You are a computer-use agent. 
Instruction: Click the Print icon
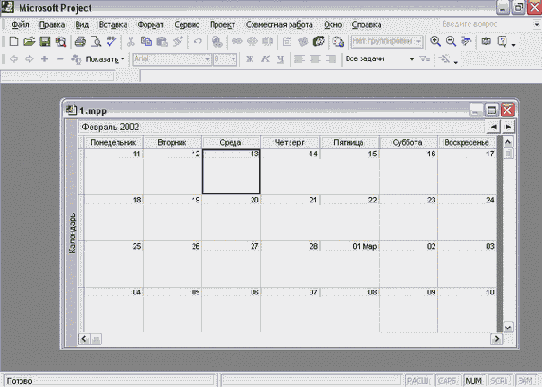[x=80, y=42]
